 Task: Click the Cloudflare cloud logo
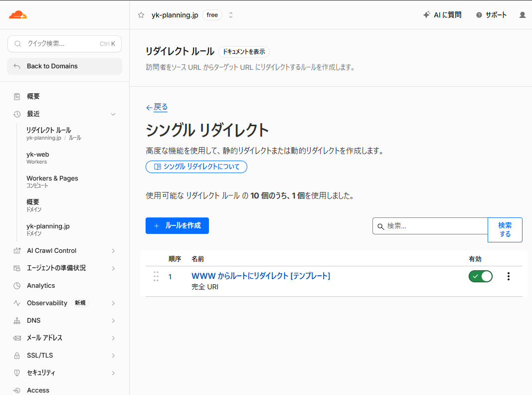(17, 15)
